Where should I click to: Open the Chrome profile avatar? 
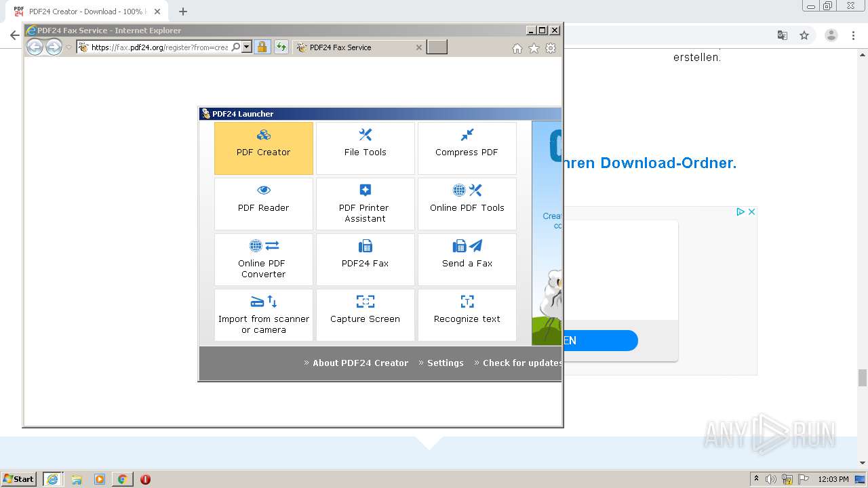(x=831, y=35)
